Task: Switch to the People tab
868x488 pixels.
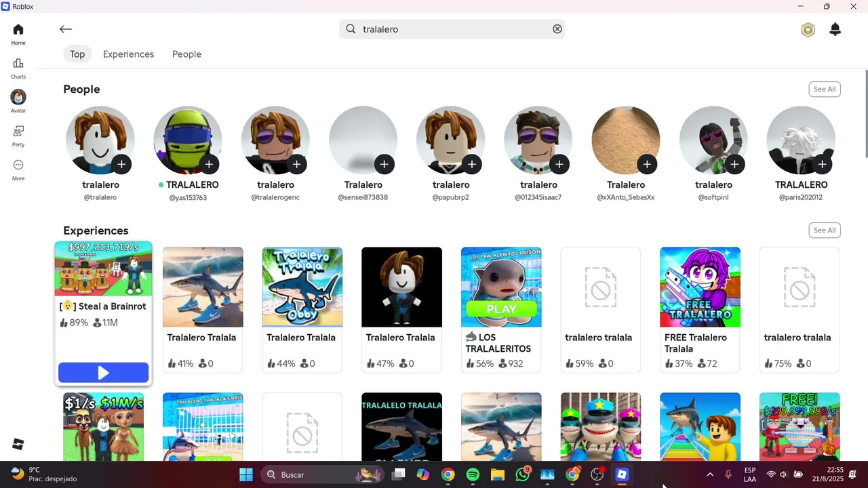Action: (186, 54)
